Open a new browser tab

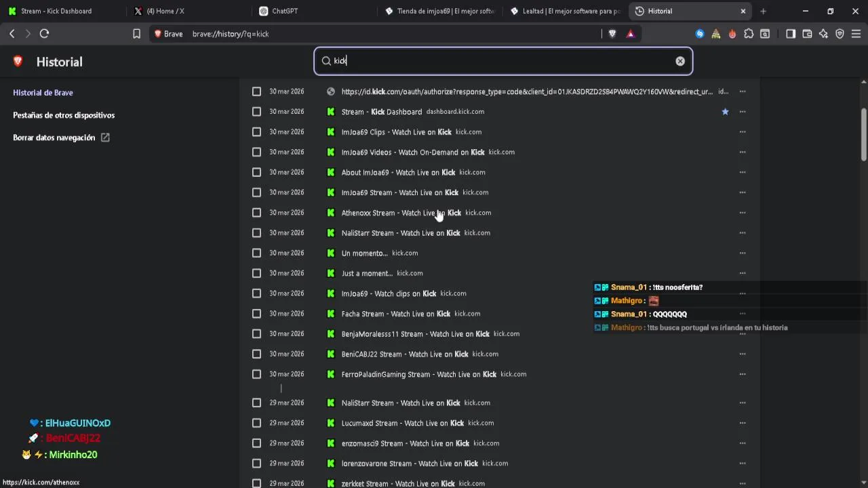[763, 11]
